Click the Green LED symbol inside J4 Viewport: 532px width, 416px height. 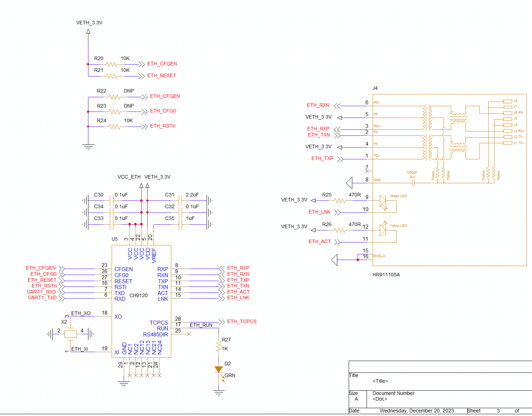point(383,202)
